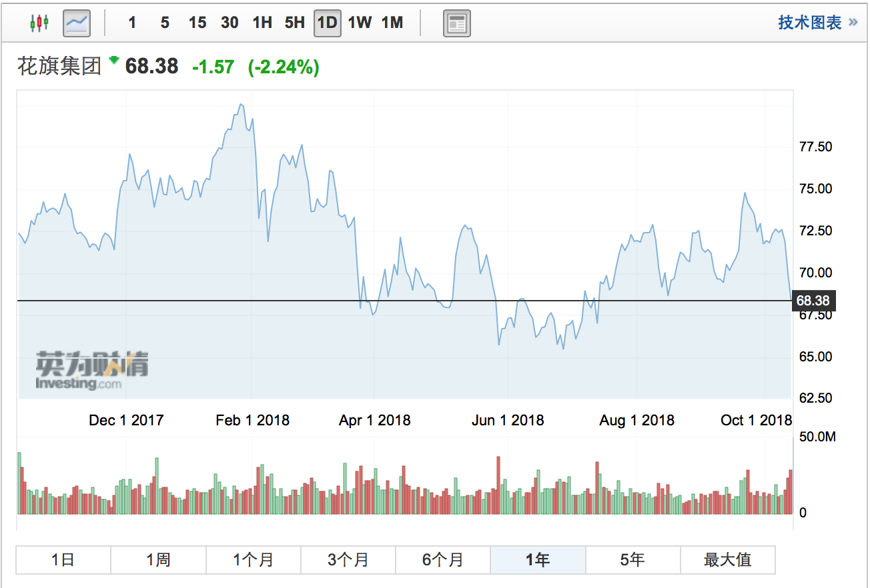
Task: Click the 50.0M volume axis label
Action: (817, 437)
